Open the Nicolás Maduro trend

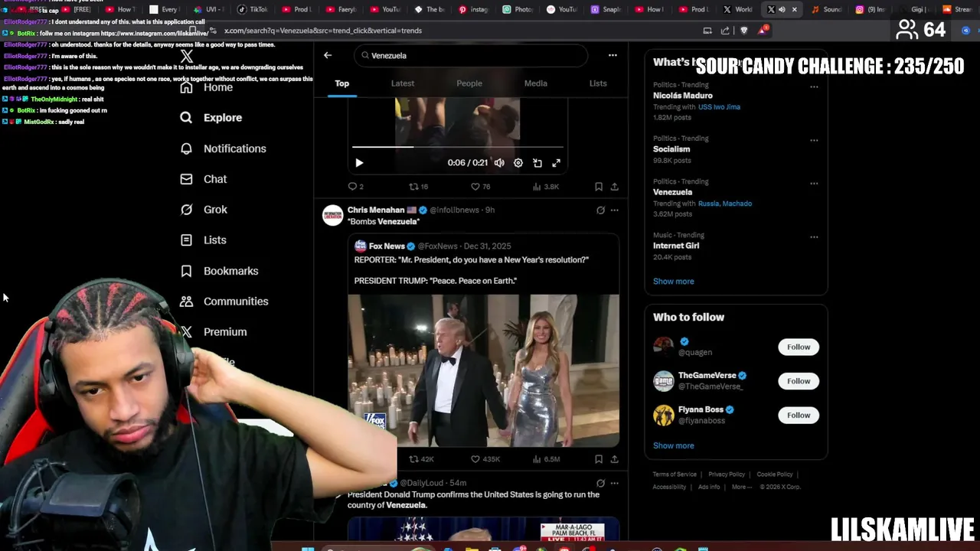pyautogui.click(x=683, y=96)
